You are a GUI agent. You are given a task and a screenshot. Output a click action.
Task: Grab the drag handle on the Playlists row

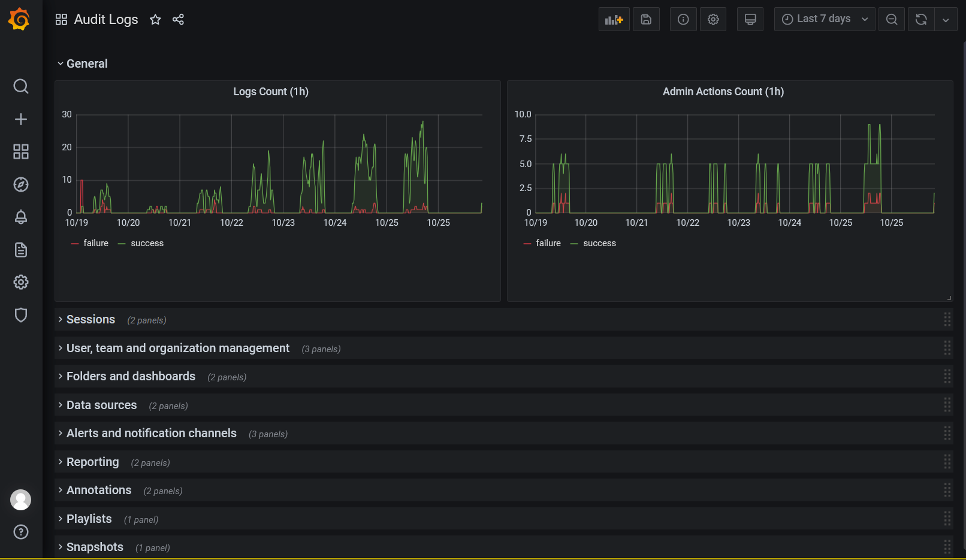click(x=947, y=519)
